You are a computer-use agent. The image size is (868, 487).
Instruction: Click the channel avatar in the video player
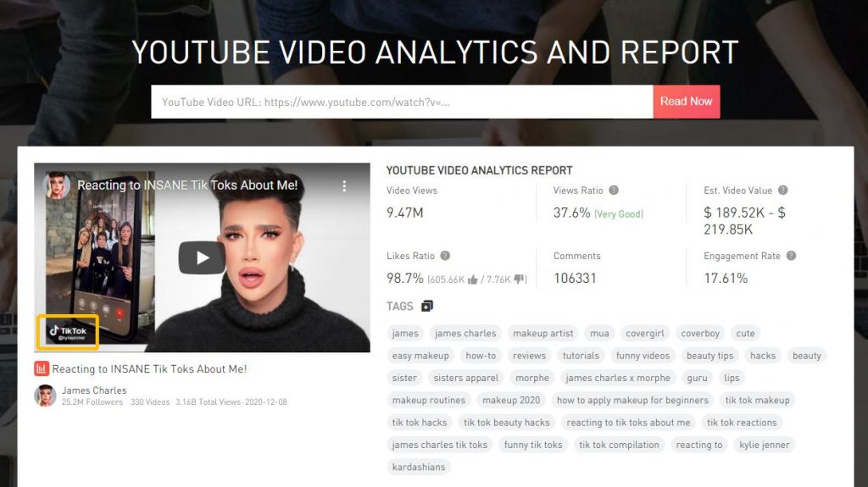(57, 185)
